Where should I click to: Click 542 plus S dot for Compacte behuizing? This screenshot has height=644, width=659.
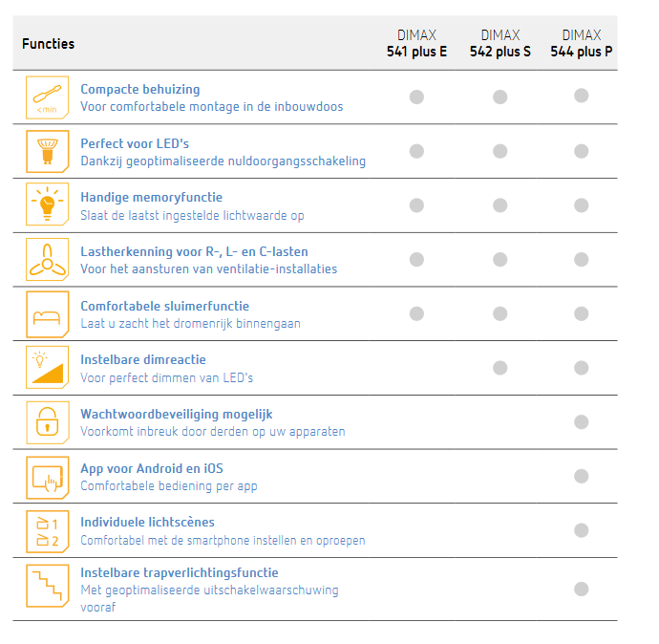500,97
